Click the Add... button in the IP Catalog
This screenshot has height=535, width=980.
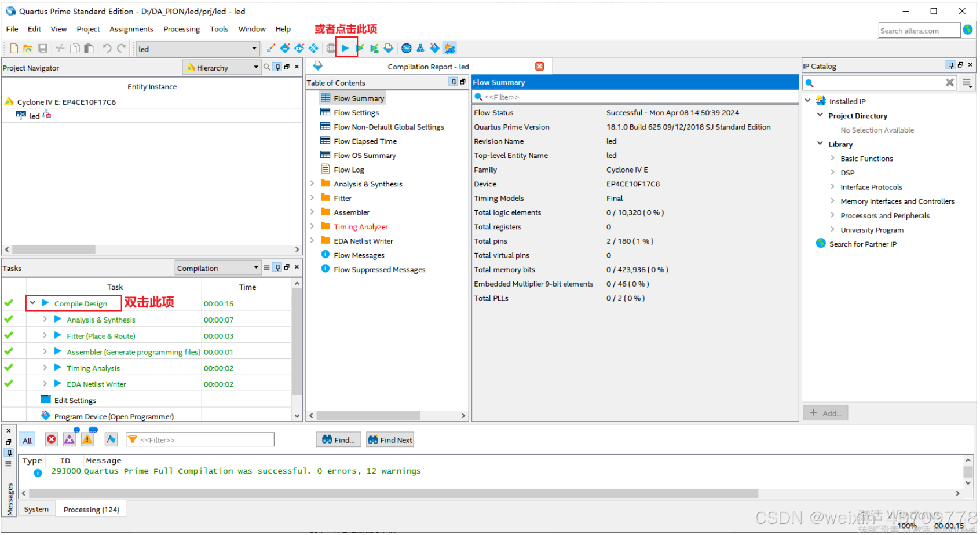click(x=826, y=412)
